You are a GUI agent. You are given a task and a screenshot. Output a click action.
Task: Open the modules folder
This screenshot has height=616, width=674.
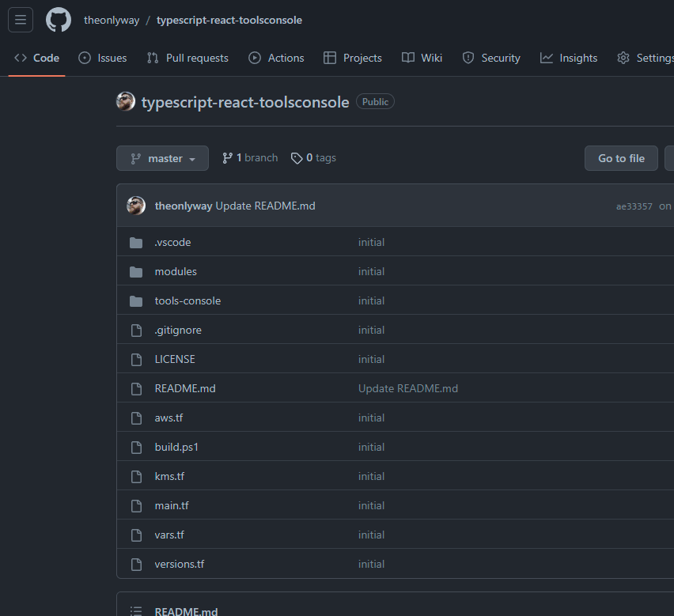176,272
